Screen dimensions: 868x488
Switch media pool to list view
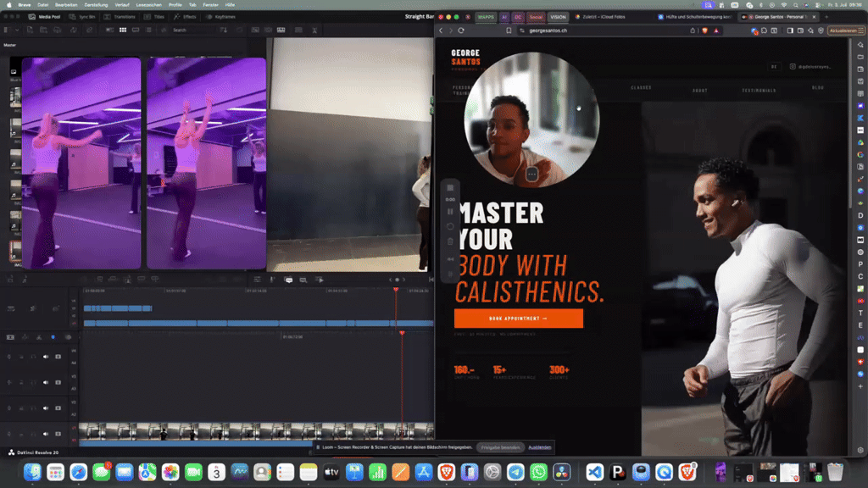(148, 30)
